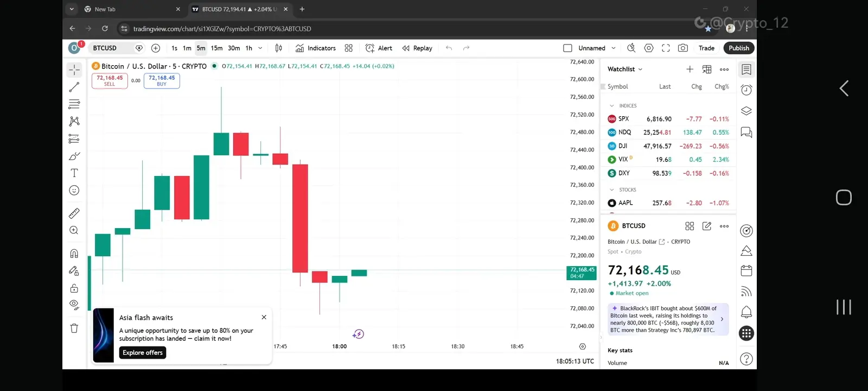Viewport: 868px width, 391px height.
Task: Open indicator templates
Action: [x=349, y=48]
